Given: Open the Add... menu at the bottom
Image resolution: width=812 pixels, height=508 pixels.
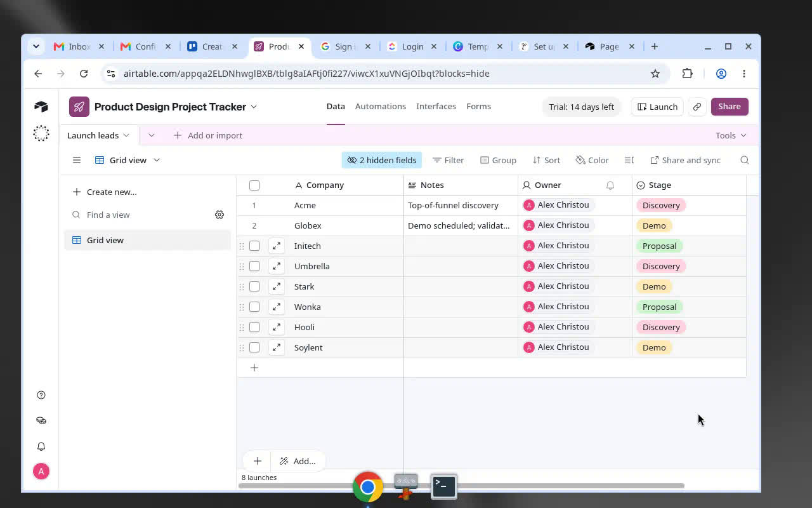Looking at the screenshot, I should [x=298, y=461].
